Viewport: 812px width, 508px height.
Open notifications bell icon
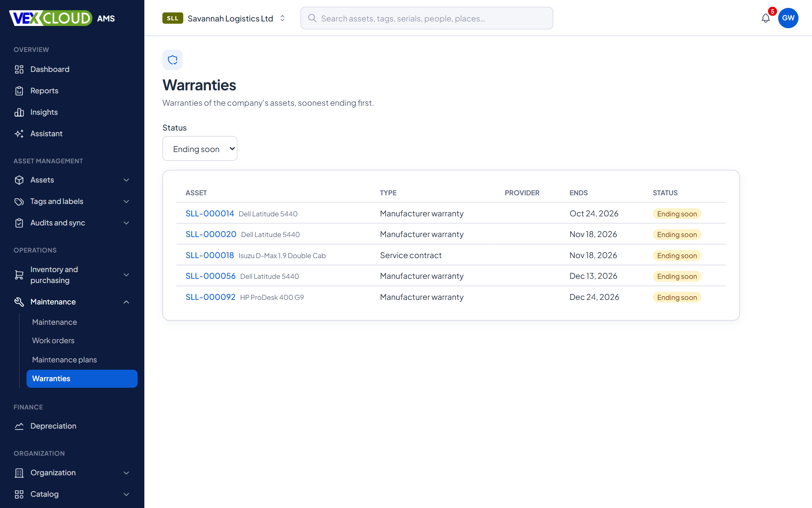tap(766, 18)
